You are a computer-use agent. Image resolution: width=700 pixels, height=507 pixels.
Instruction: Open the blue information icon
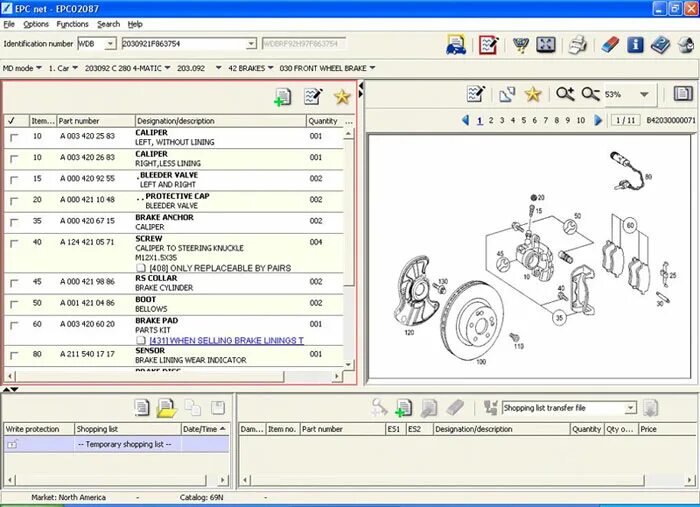[635, 45]
